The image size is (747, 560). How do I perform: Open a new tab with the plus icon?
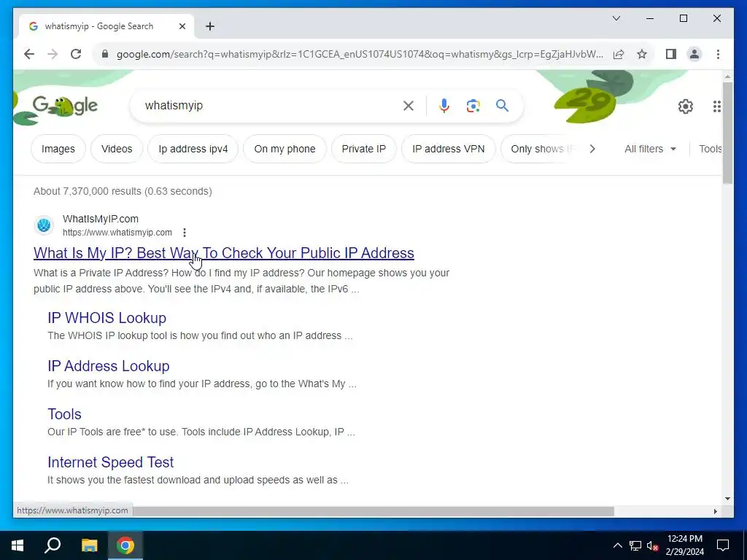point(210,26)
